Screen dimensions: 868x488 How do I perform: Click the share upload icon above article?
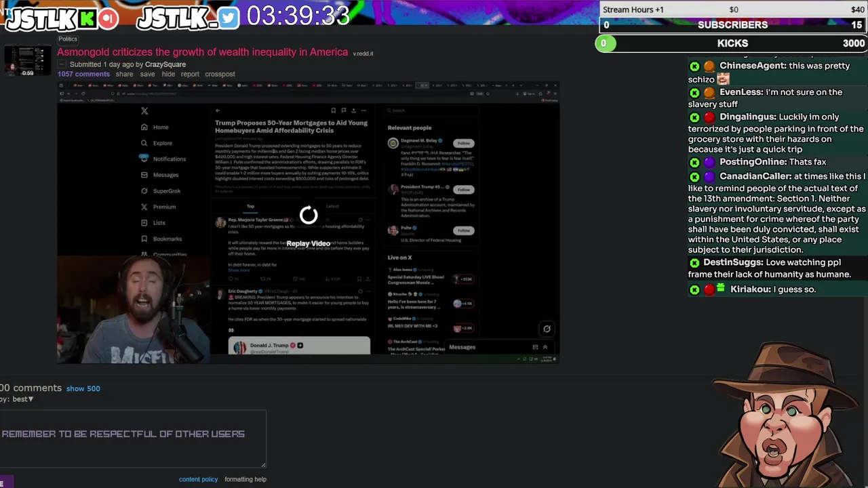tap(353, 110)
